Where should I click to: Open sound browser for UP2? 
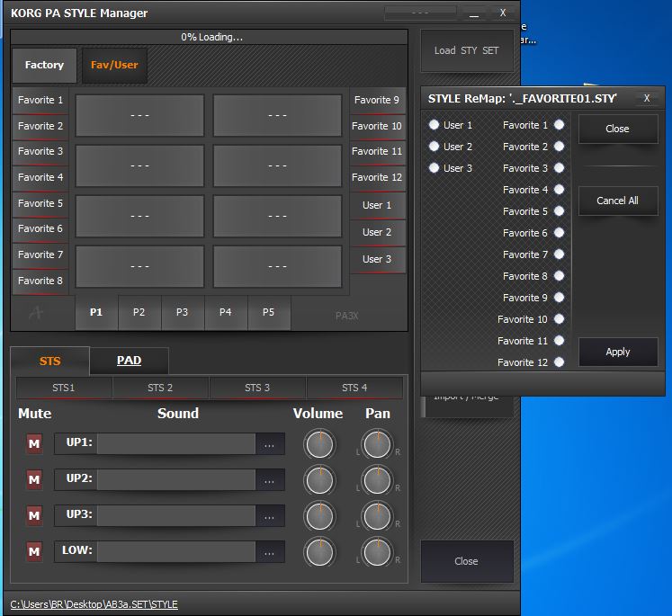[270, 480]
